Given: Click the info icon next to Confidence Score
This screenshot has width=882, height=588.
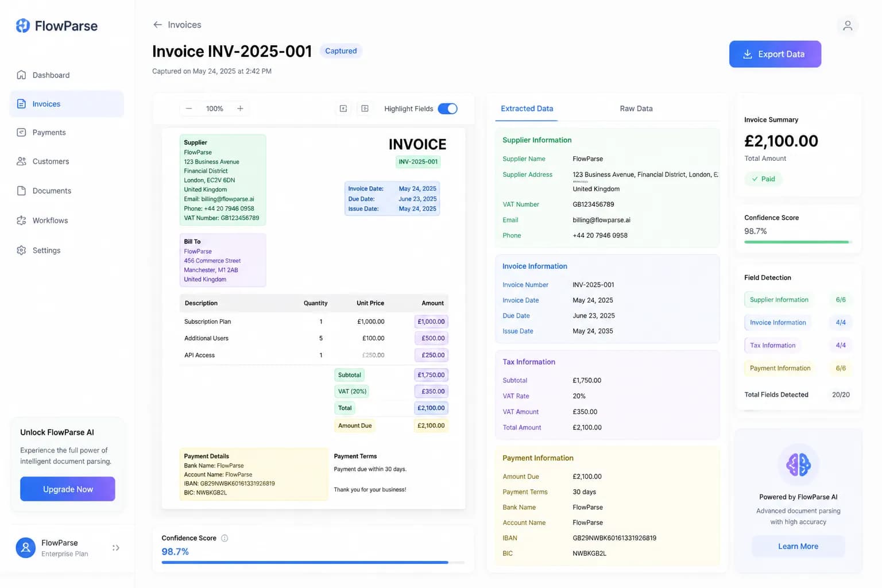Looking at the screenshot, I should 225,538.
